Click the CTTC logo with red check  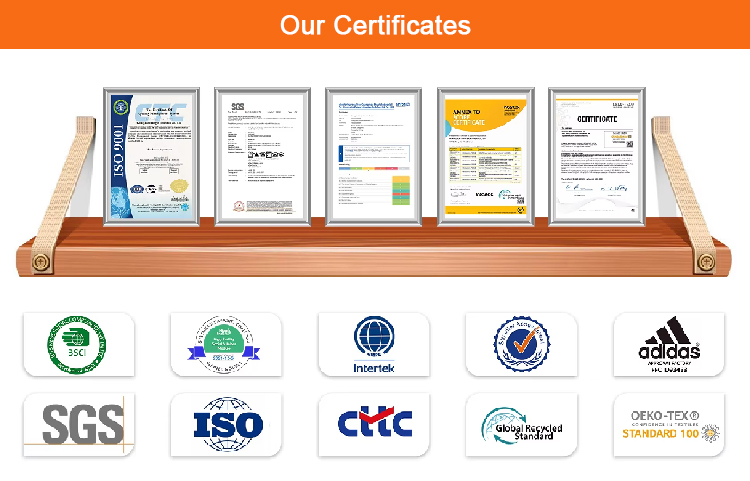[x=375, y=422]
